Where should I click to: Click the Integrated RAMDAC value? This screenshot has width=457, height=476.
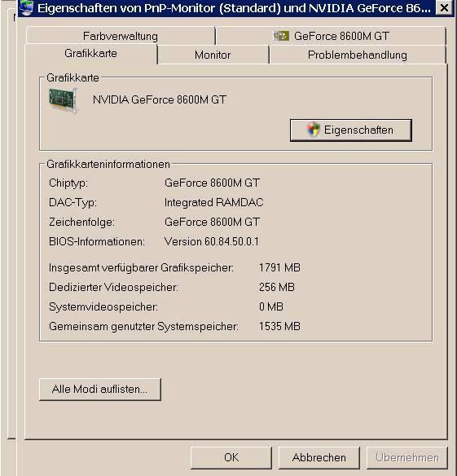(214, 202)
